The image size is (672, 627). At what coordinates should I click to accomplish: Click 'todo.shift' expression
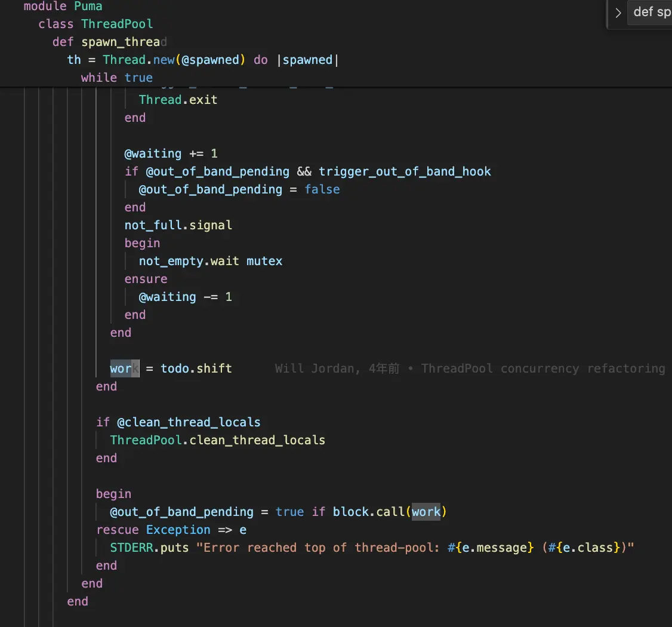[196, 368]
